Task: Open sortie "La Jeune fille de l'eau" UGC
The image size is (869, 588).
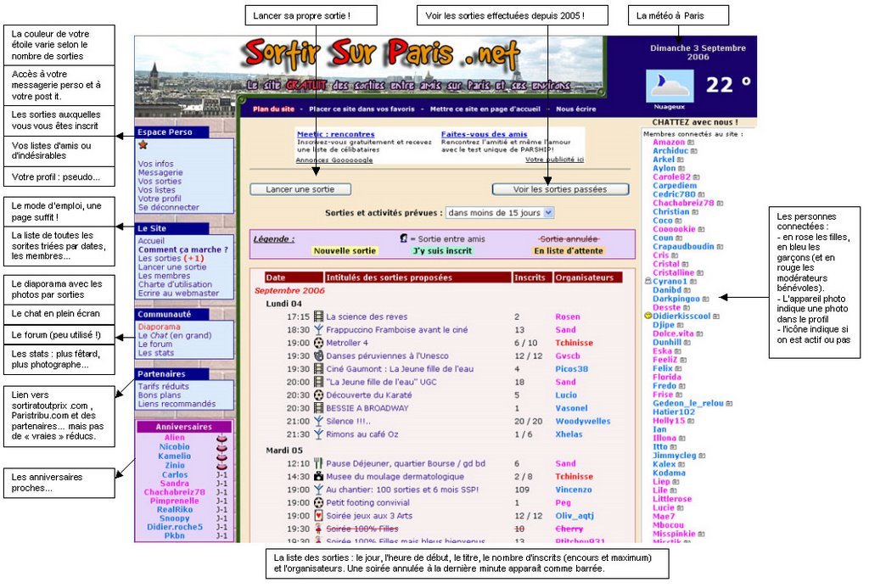Action: [381, 383]
